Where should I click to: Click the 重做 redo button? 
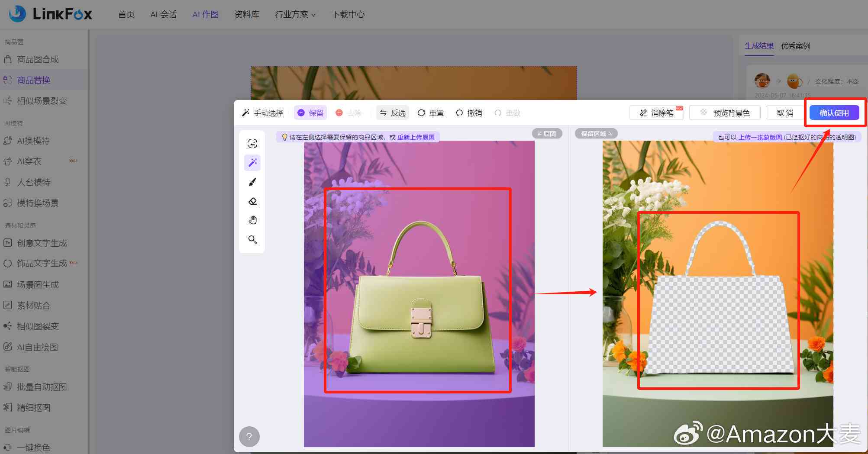507,113
